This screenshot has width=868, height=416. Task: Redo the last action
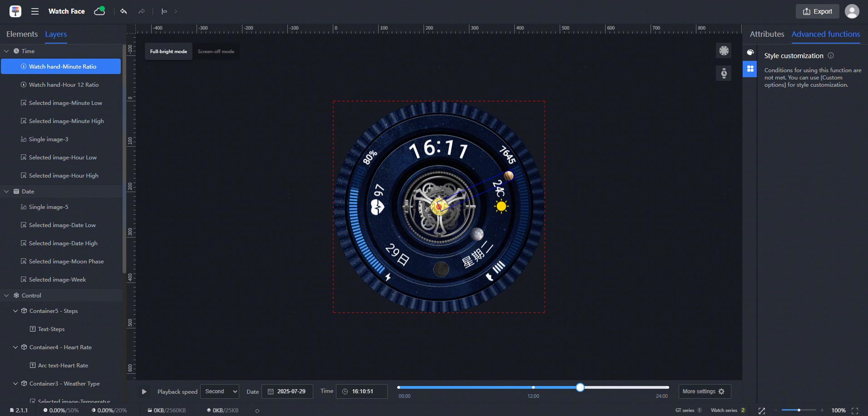[x=142, y=11]
